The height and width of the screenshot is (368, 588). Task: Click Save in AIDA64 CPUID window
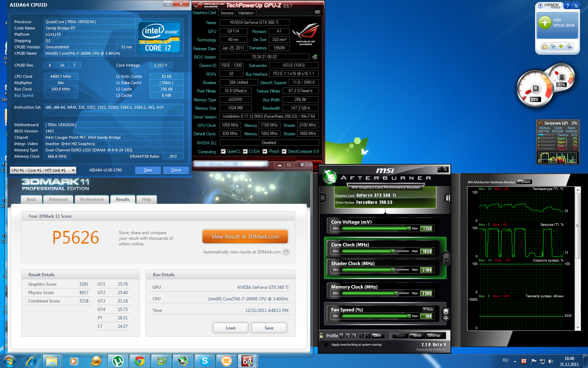click(x=148, y=170)
